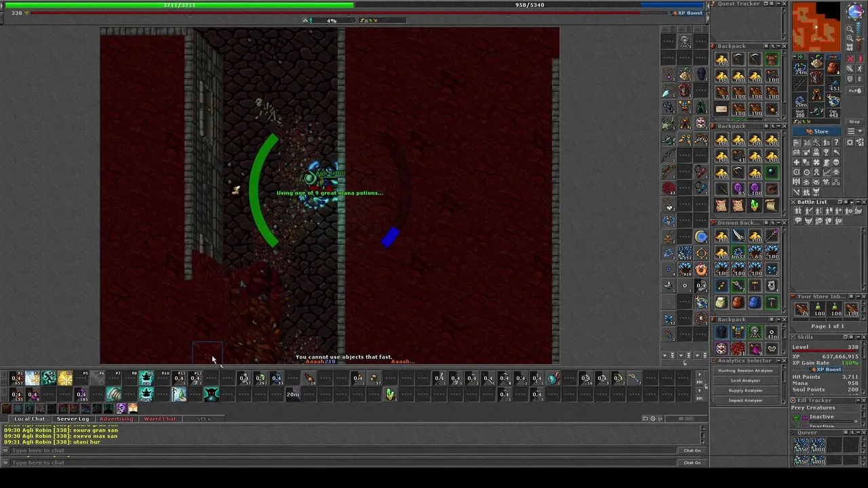Open the Impact Analyser
This screenshot has width=868, height=488.
tap(746, 401)
